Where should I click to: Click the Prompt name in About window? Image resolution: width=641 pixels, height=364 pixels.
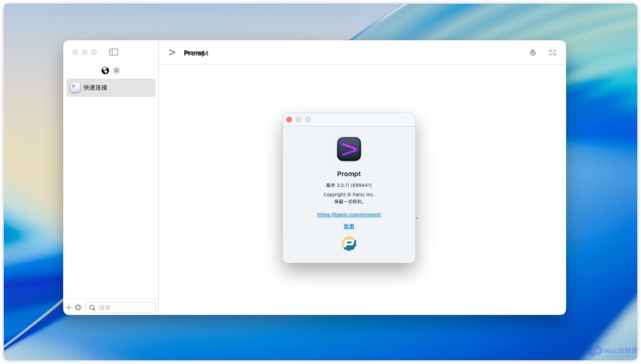click(x=349, y=174)
